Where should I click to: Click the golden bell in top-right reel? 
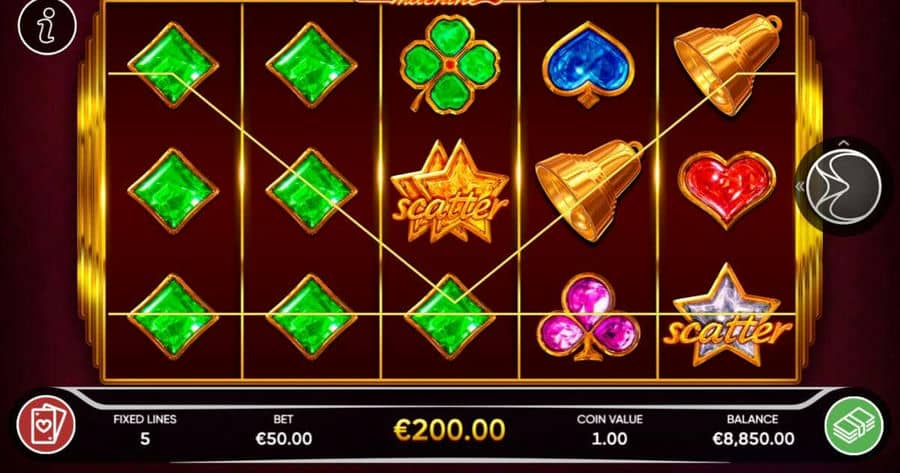point(728,64)
